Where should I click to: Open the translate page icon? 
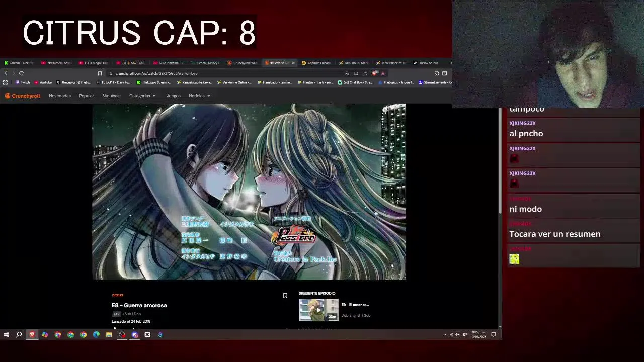click(x=347, y=73)
